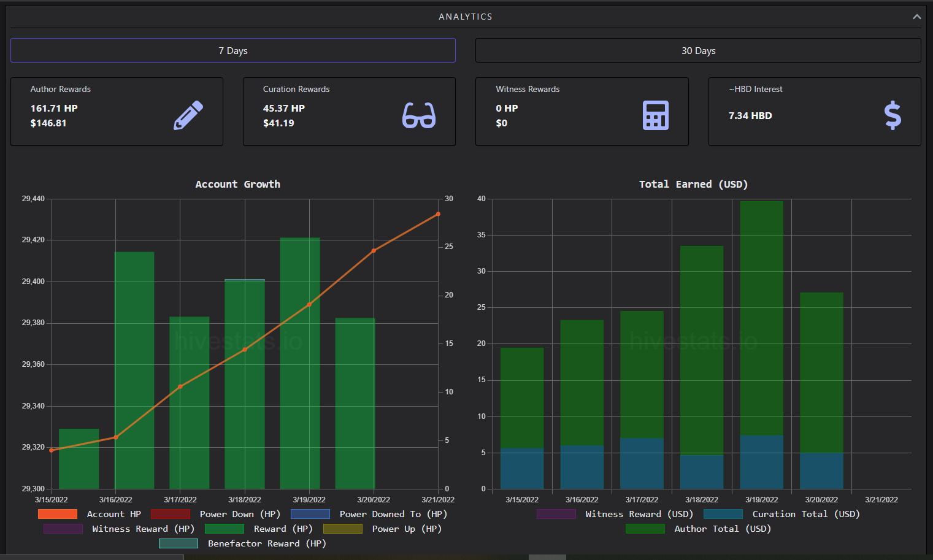Collapse the Analytics section with chevron
933x560 pixels.
(x=916, y=17)
